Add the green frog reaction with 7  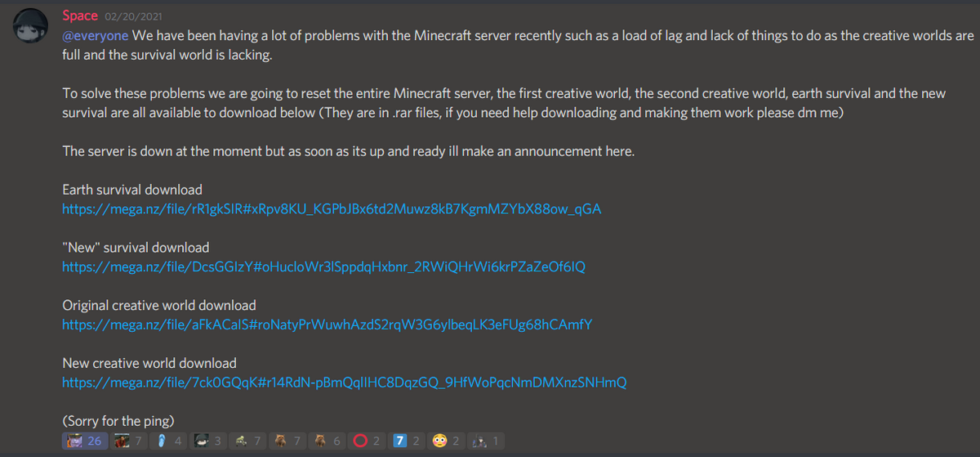click(x=248, y=441)
